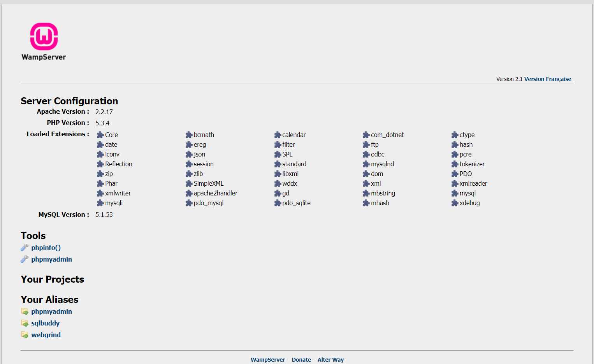The image size is (594, 364).
Task: Click the puzzle icon next to pcre
Action: click(x=455, y=154)
